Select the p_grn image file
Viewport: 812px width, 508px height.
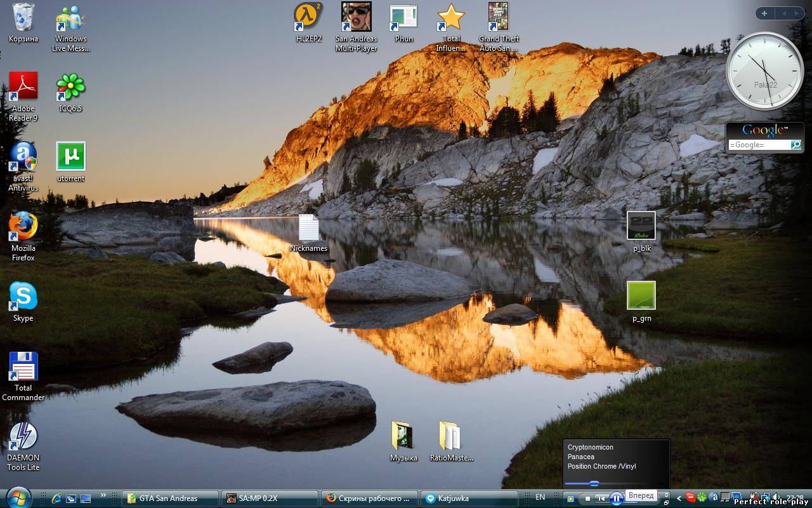pos(641,302)
